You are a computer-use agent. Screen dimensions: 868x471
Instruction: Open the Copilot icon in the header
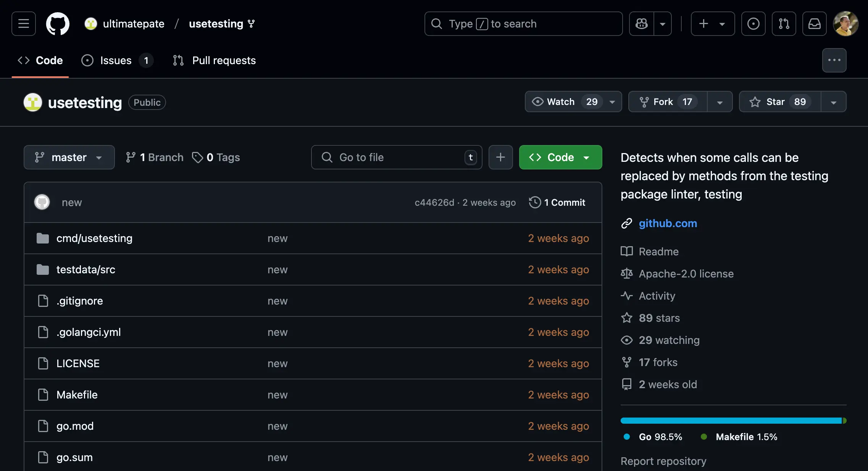641,24
